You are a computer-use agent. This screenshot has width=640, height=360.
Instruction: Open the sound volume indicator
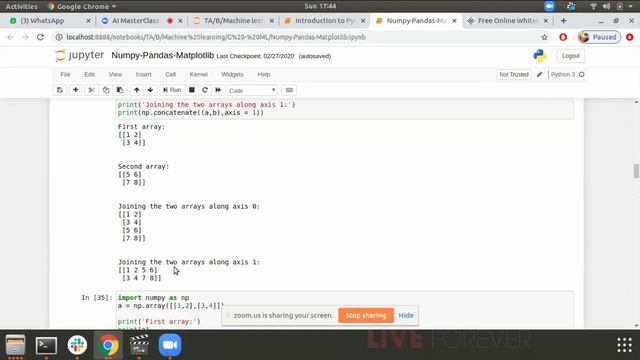607,6
